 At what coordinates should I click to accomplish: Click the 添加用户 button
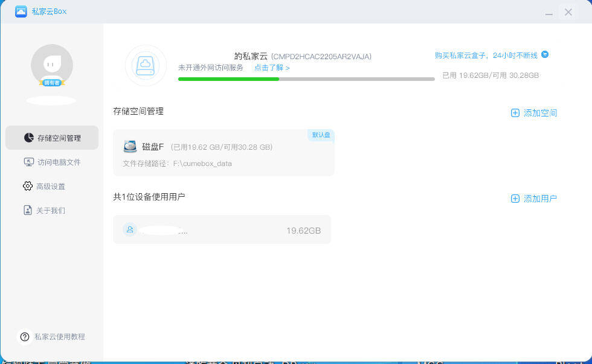point(534,199)
